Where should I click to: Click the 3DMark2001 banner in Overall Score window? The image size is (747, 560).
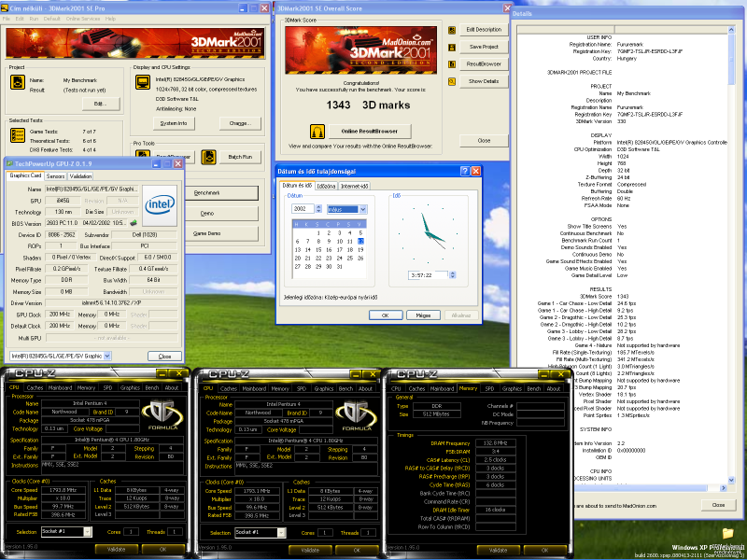pos(360,50)
